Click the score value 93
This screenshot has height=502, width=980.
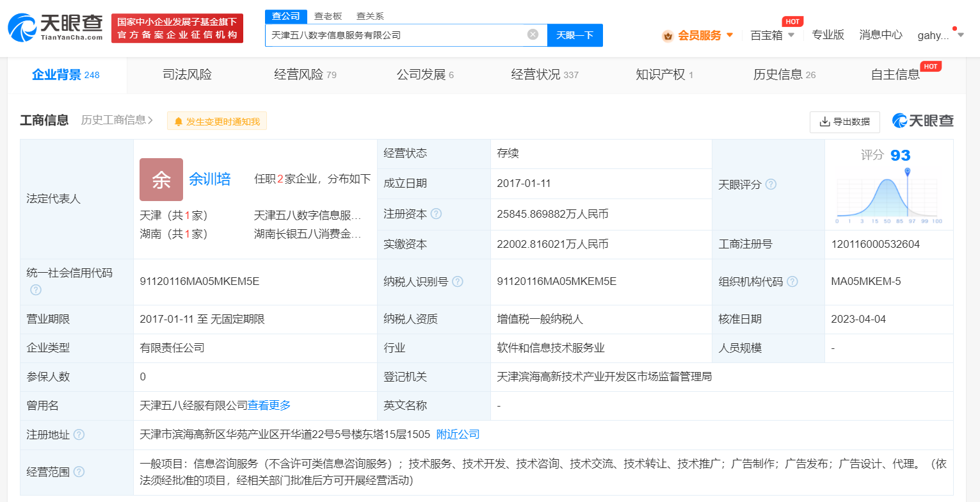900,156
